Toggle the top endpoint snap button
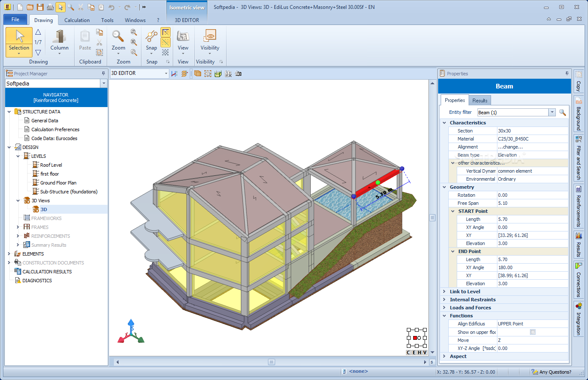Image resolution: width=588 pixels, height=380 pixels. coord(166,32)
